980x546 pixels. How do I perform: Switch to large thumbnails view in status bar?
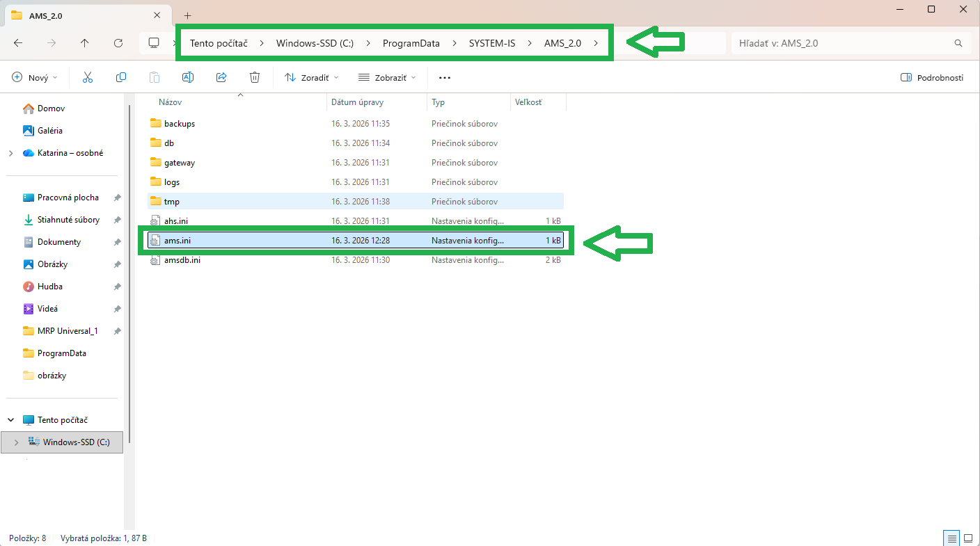tap(968, 538)
